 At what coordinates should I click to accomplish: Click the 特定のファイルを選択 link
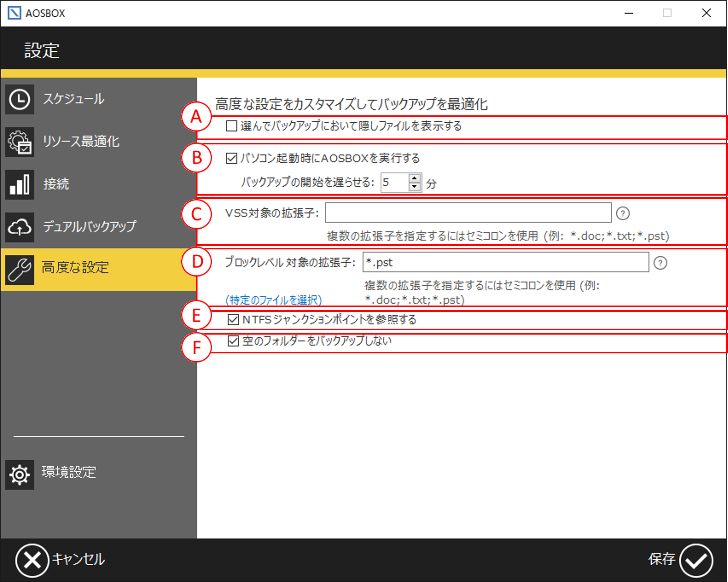[x=274, y=300]
